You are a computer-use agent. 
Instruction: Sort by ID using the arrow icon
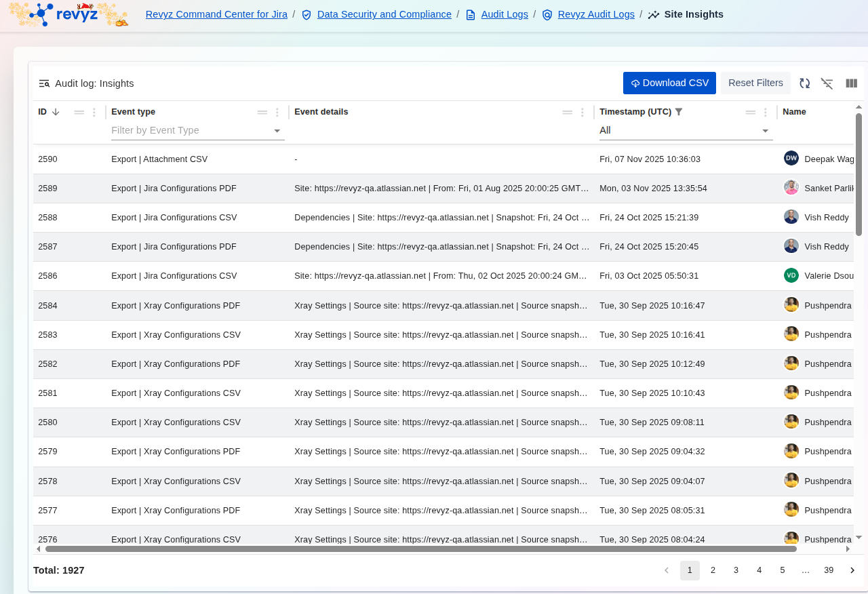click(56, 112)
